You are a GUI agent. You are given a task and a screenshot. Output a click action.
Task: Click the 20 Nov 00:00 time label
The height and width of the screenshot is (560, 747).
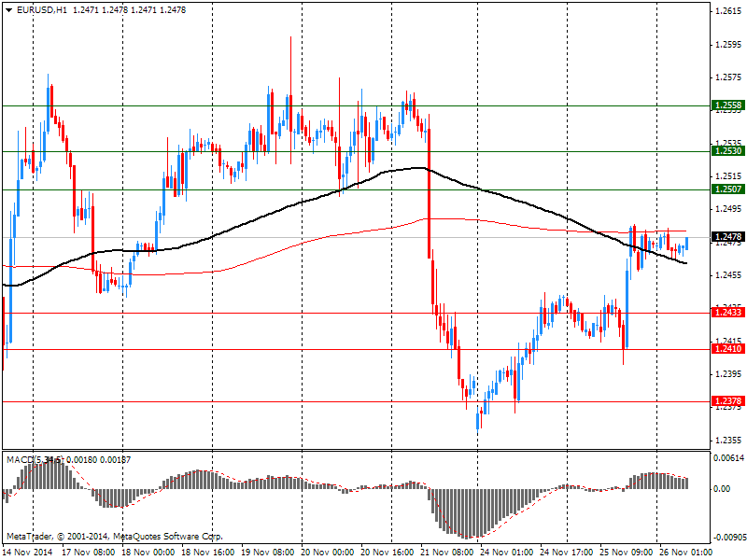click(x=328, y=553)
